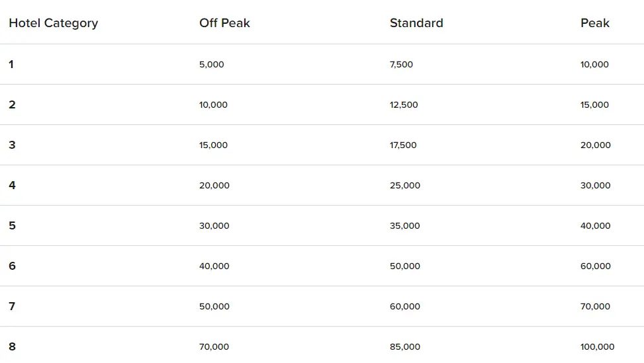Viewport: 644px width, 363px height.
Task: Click the Off Peak column header
Action: (224, 23)
